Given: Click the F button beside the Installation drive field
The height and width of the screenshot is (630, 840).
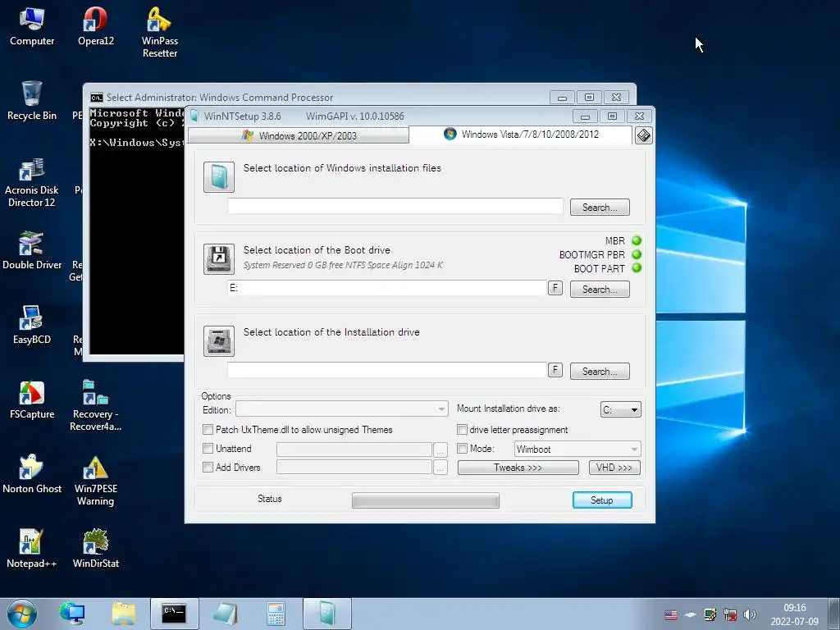Looking at the screenshot, I should [555, 370].
